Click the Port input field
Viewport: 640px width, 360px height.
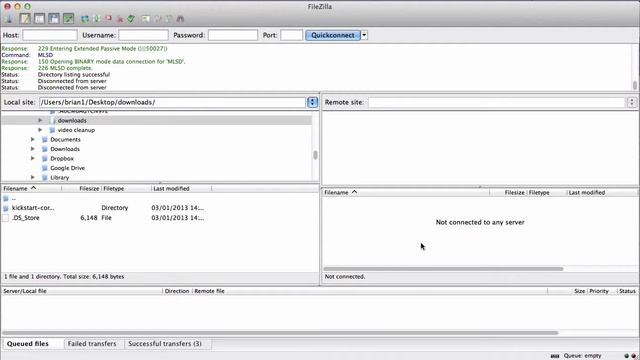[291, 35]
